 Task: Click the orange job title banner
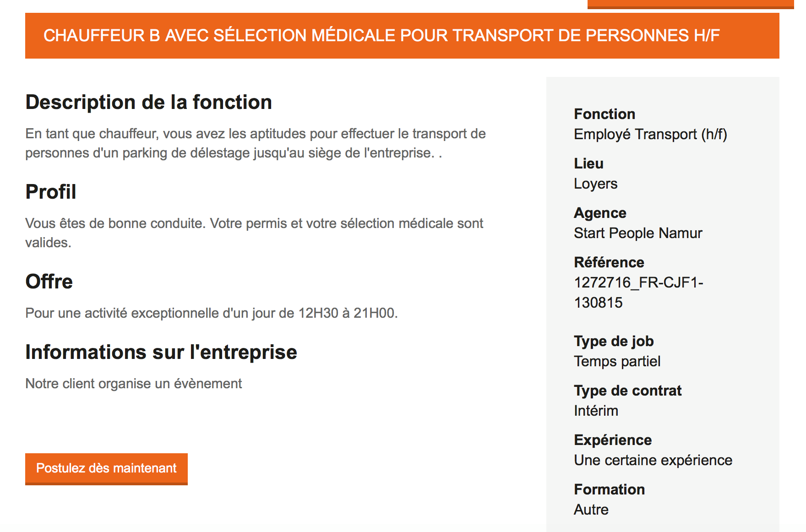(x=402, y=36)
